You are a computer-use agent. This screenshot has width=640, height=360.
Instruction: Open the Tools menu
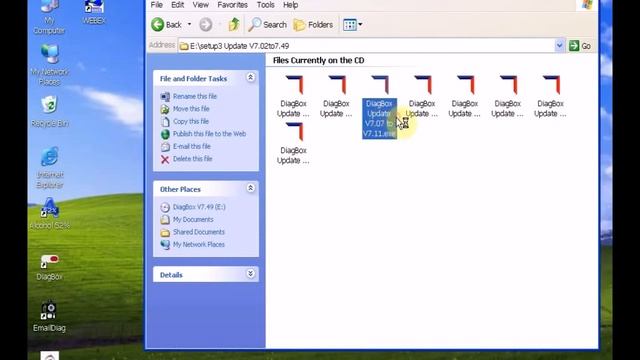(265, 5)
